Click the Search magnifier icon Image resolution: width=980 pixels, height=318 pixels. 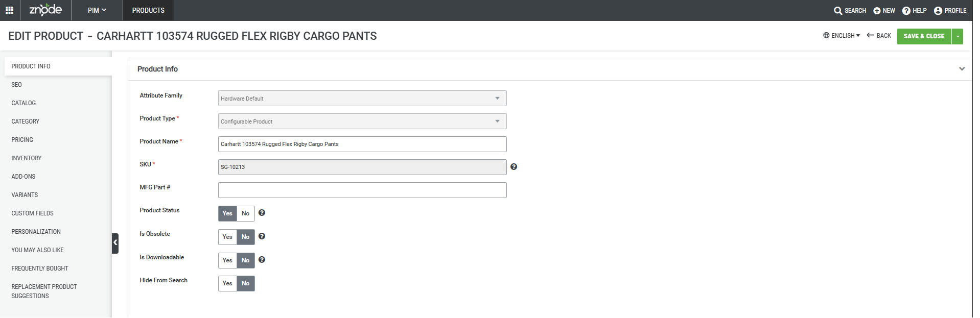838,11
